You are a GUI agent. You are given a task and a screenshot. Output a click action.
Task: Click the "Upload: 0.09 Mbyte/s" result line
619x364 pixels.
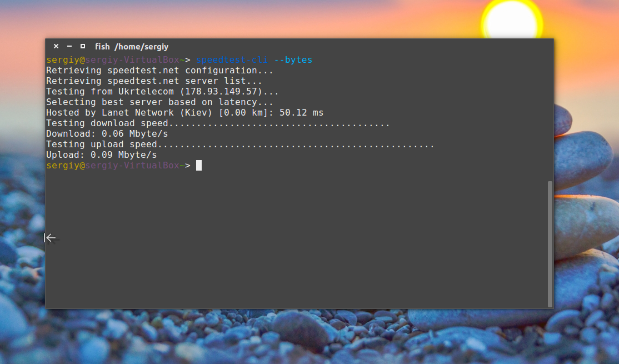click(101, 155)
